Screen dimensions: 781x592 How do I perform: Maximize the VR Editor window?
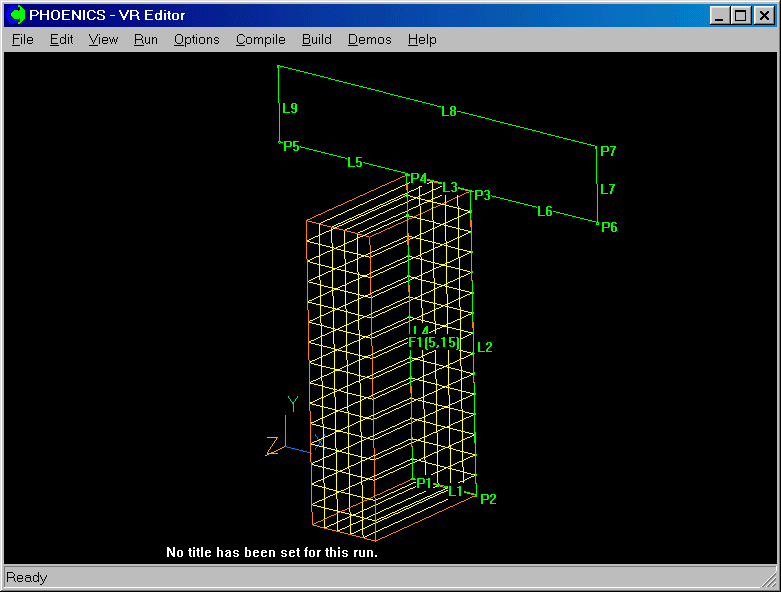pos(740,15)
